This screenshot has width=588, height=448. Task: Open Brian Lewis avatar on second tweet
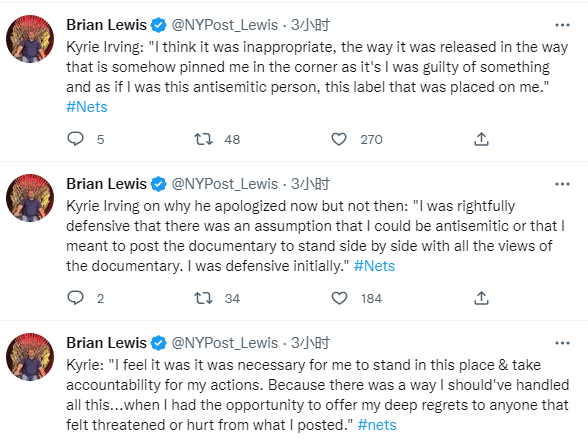[x=30, y=198]
